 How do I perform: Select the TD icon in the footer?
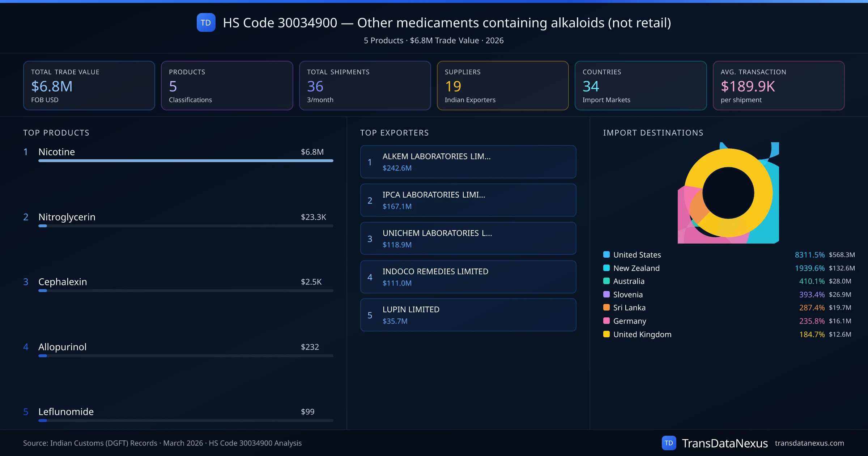pos(669,443)
